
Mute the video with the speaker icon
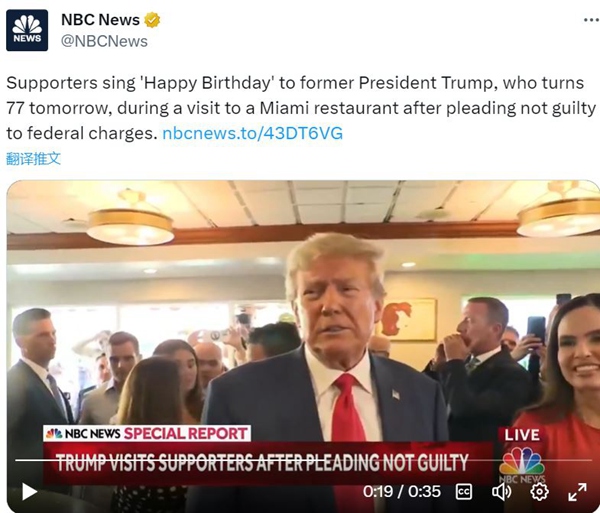[x=501, y=492]
